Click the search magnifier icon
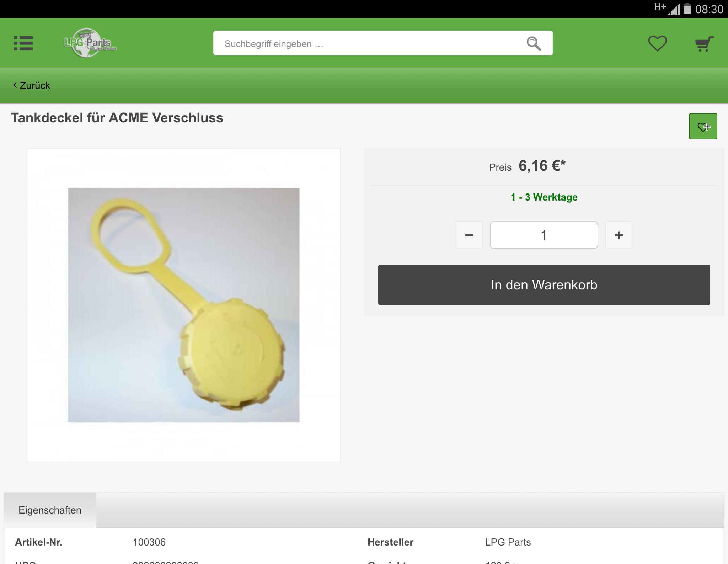Screen dimensions: 728x564 [534, 43]
